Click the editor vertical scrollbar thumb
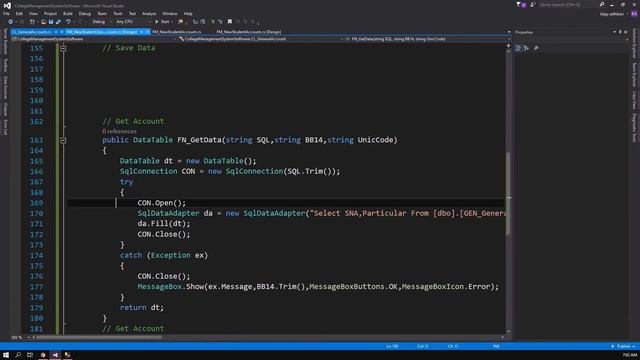This screenshot has height=360, width=640. tap(508, 194)
